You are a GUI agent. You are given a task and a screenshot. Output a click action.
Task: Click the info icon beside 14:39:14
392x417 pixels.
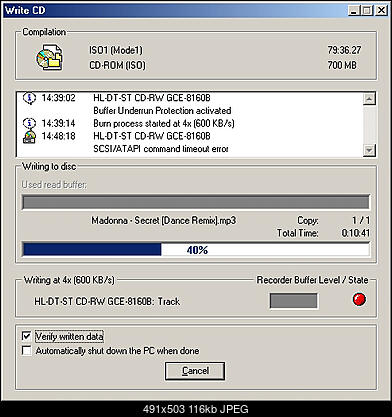(x=29, y=123)
